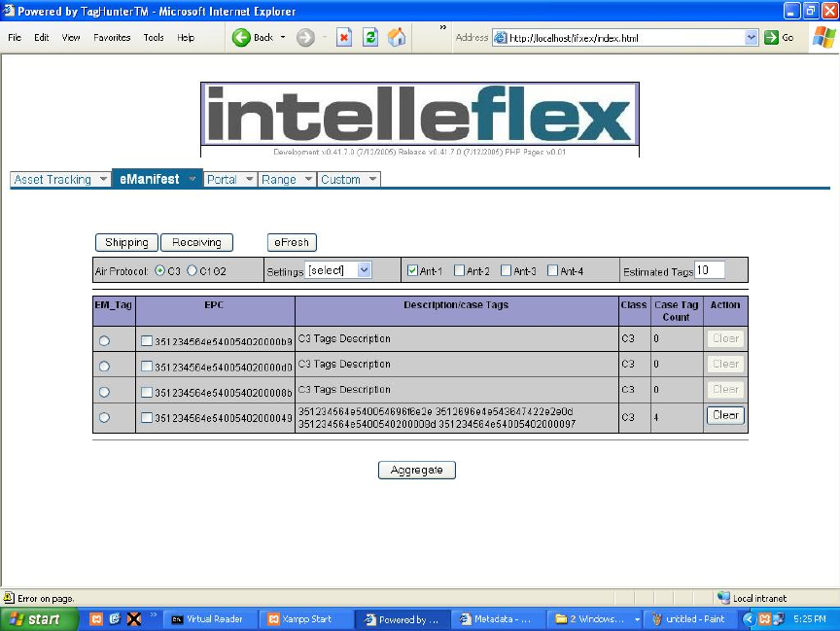Select the EM_Tag radio for EPC ending 0049
Image resolution: width=840 pixels, height=631 pixels.
104,417
